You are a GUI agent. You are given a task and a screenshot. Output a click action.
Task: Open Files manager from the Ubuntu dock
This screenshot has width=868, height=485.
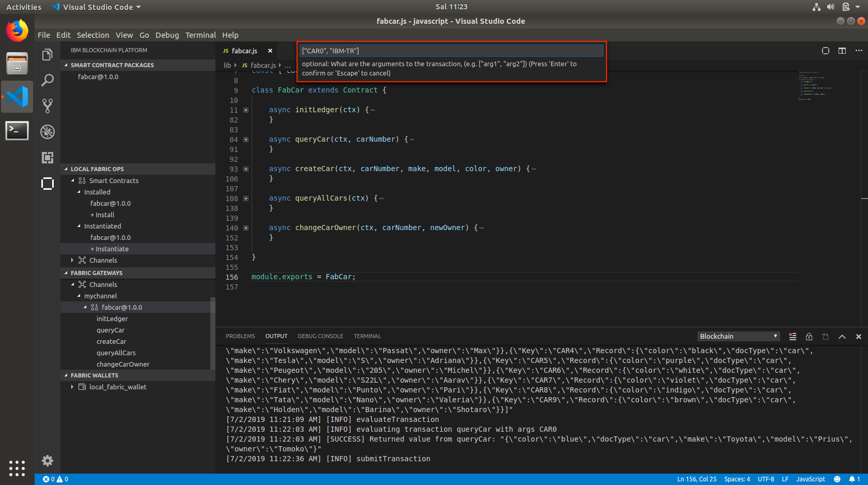click(17, 64)
